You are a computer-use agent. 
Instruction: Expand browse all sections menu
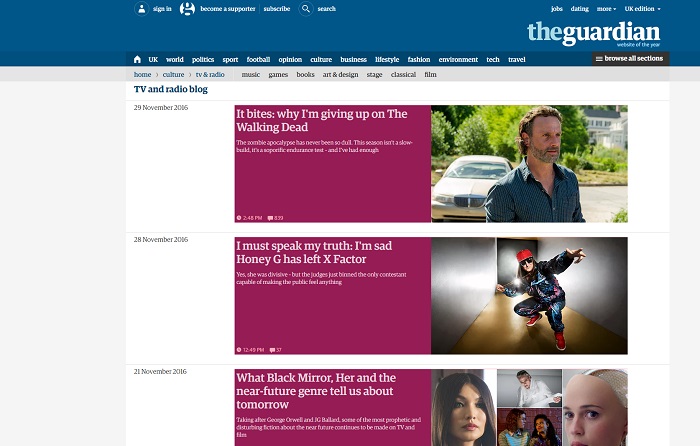(x=630, y=59)
